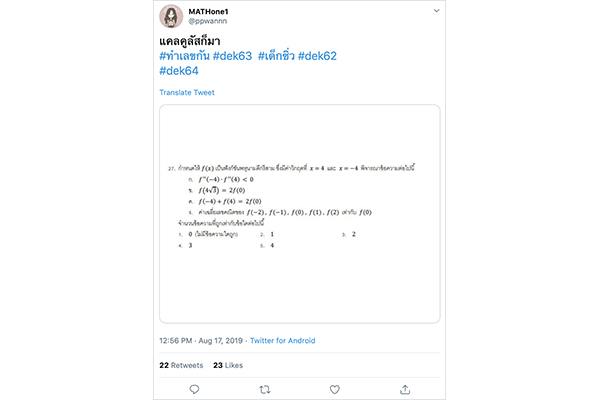Open MATHone1's profile avatar
Viewport: 600px width, 400px height.
pos(170,16)
